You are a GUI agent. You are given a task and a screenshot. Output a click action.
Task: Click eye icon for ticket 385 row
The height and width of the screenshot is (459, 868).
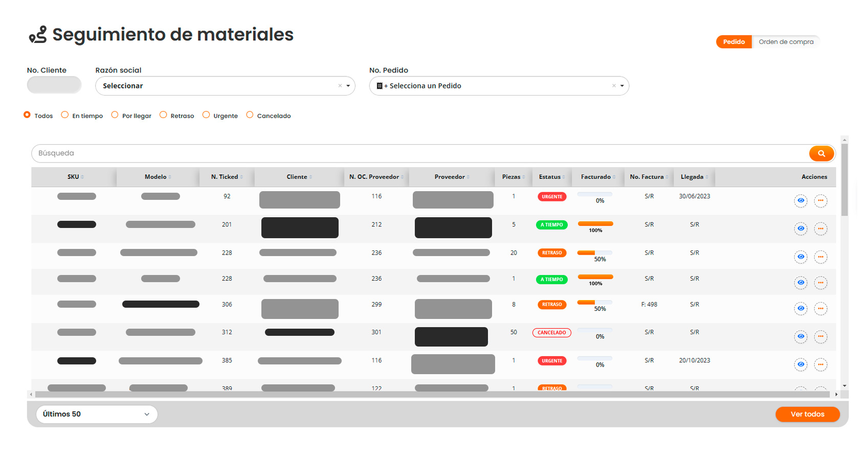(800, 365)
